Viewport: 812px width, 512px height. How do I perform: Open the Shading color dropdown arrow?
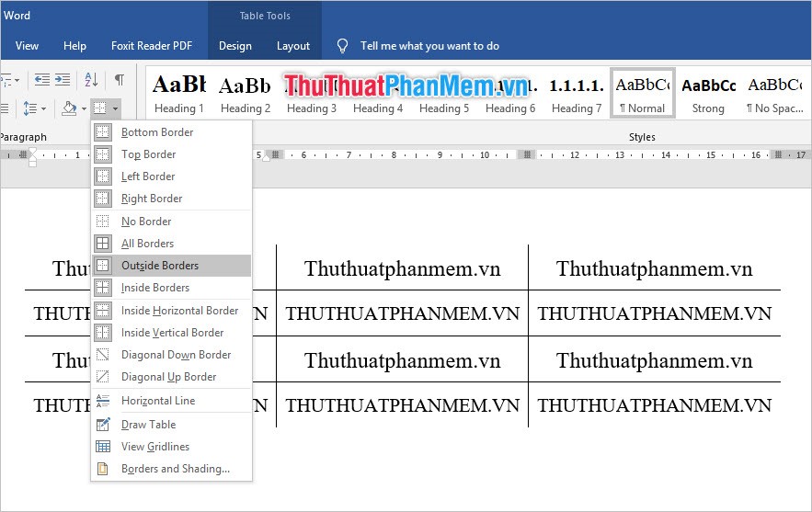click(x=84, y=108)
